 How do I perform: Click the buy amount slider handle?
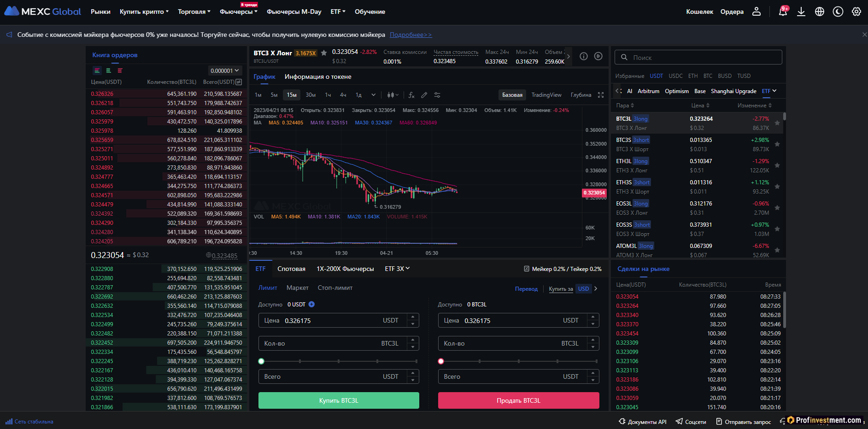pos(261,361)
